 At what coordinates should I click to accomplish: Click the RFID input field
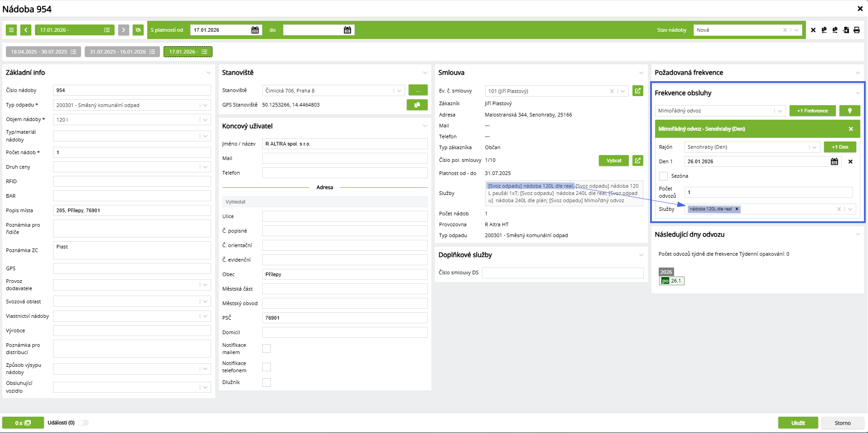132,181
